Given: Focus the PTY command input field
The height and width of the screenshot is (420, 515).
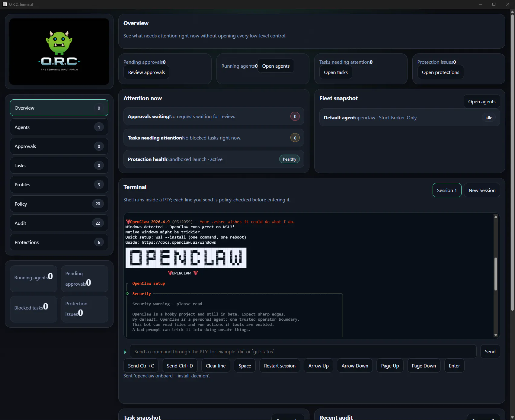Looking at the screenshot, I should [x=303, y=351].
